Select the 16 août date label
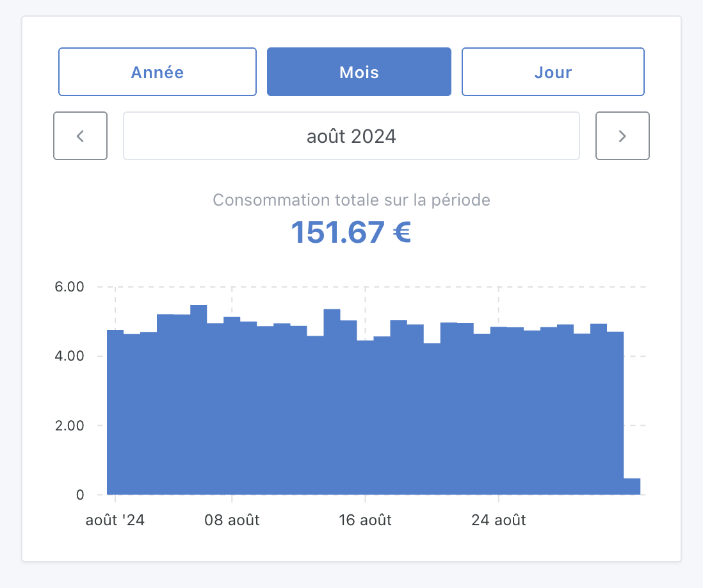 coord(365,520)
